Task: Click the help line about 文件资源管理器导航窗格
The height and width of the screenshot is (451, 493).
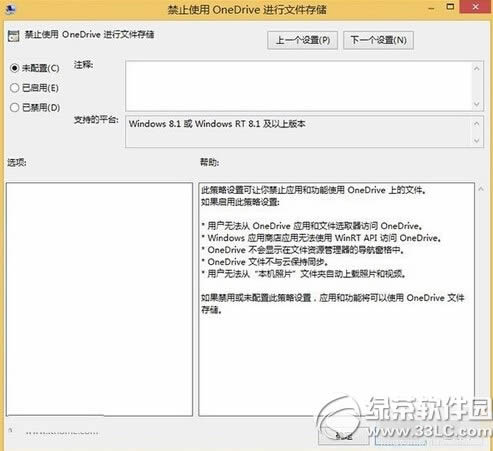Action: coord(303,250)
